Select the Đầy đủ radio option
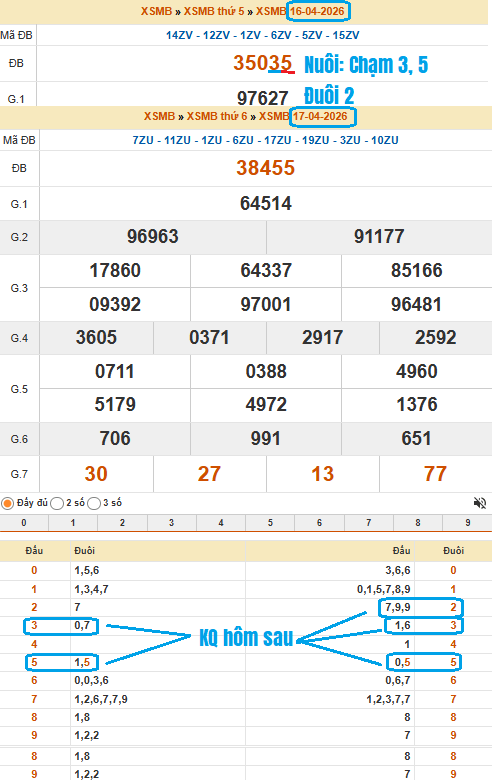Screen dimensions: 492x780 pos(7,503)
